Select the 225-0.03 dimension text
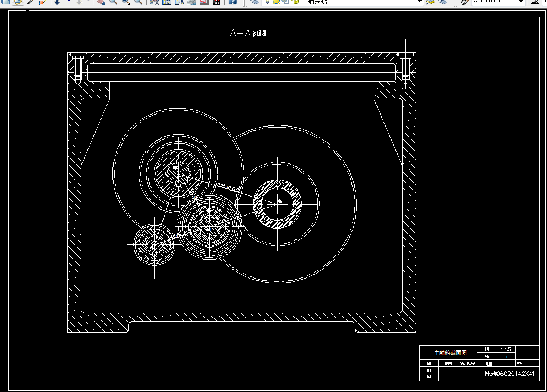 pos(229,187)
